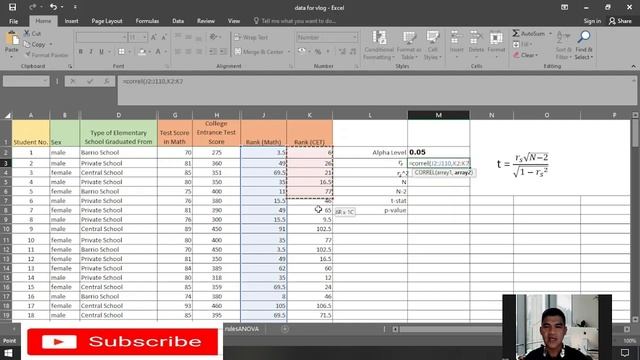Open the Borders button
This screenshot has width=640, height=360.
point(121,52)
